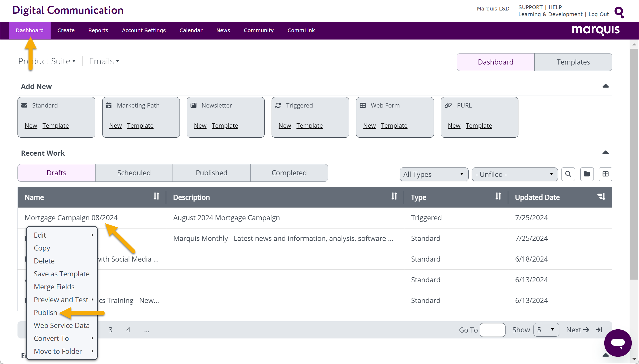Click the Marketing Path calendar icon
The image size is (639, 364).
[x=109, y=105]
